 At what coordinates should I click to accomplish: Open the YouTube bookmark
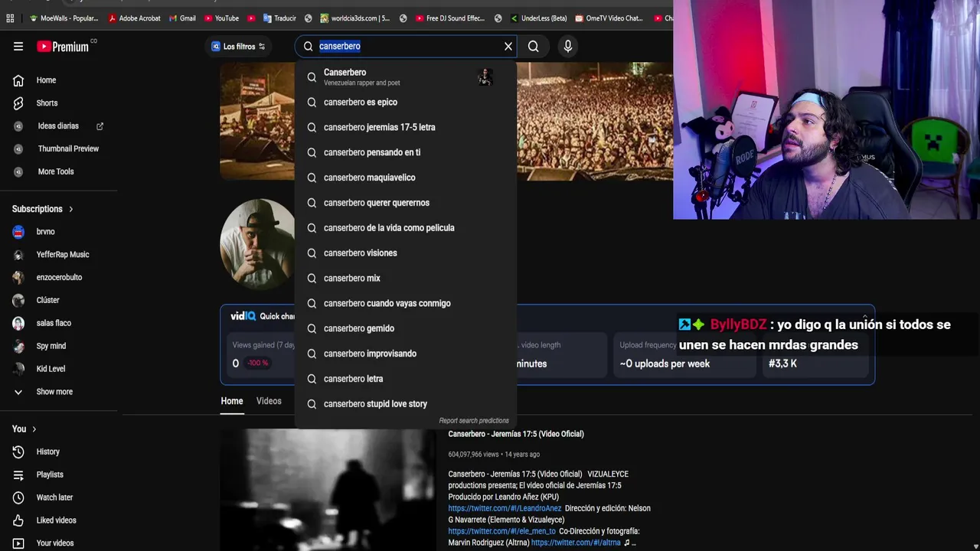point(221,18)
